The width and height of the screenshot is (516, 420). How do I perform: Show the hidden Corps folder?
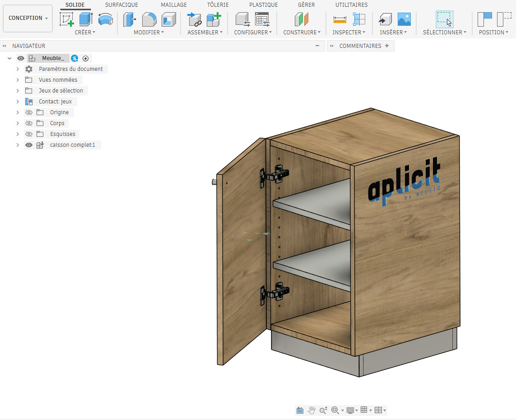29,123
